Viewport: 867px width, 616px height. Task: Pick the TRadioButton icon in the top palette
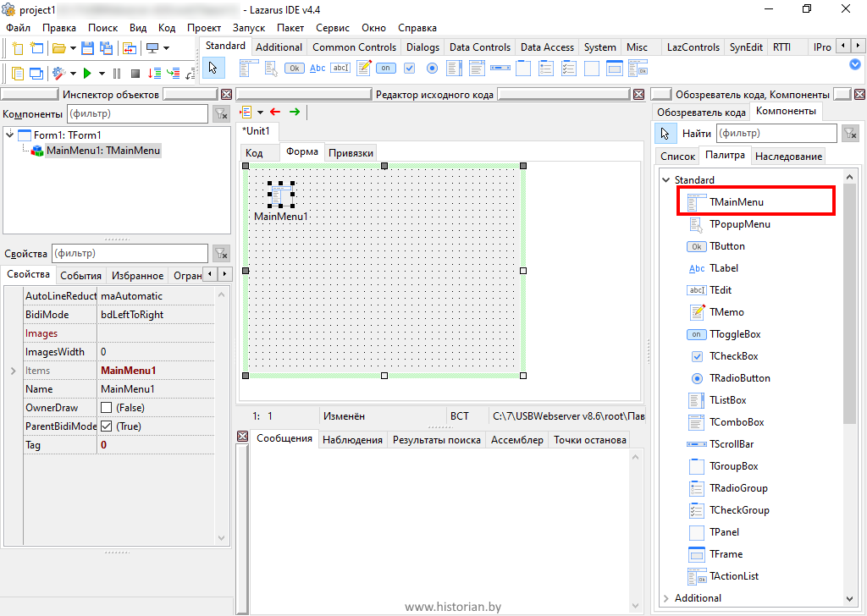[432, 68]
